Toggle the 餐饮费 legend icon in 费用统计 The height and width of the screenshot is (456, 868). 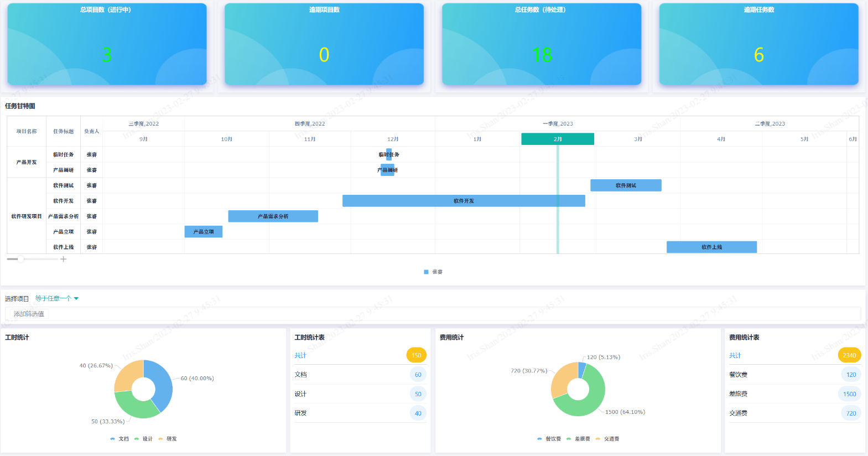coord(539,439)
